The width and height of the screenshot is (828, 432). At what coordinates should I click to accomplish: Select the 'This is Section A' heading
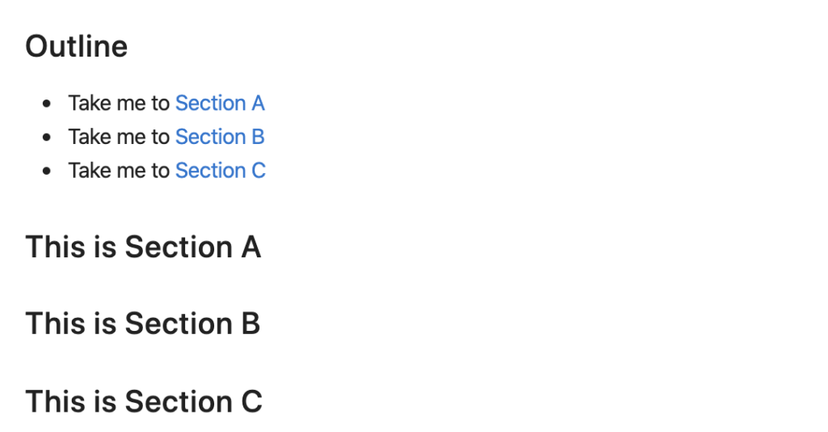[x=143, y=247]
